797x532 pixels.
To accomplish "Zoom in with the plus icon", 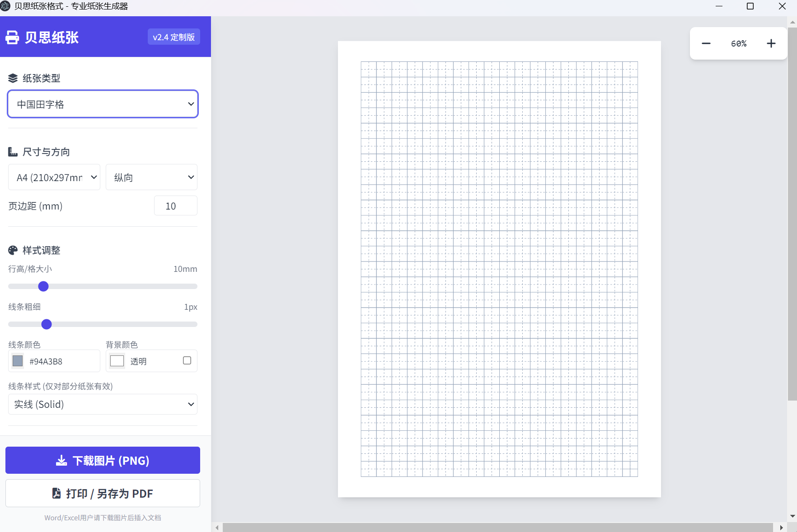I will [x=771, y=43].
